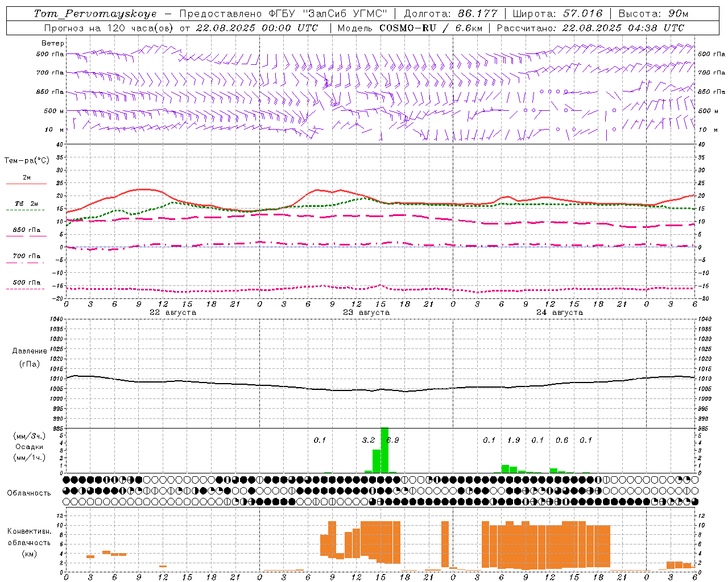Click "Рассчитано: 22.08.2025 04:38 UTC" timestamp
The image size is (728, 582).
click(590, 28)
